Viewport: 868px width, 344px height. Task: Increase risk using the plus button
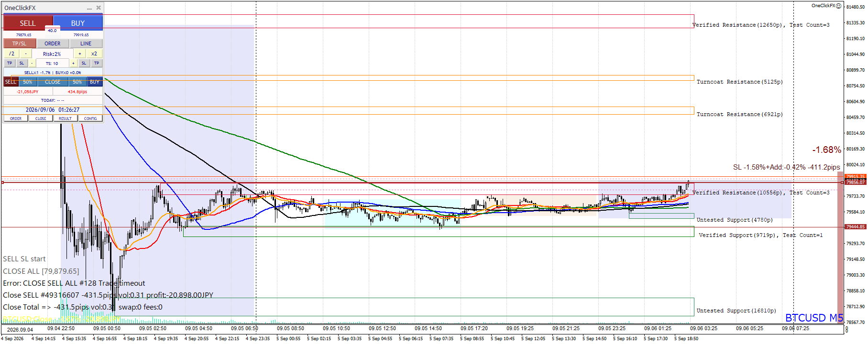[80, 54]
